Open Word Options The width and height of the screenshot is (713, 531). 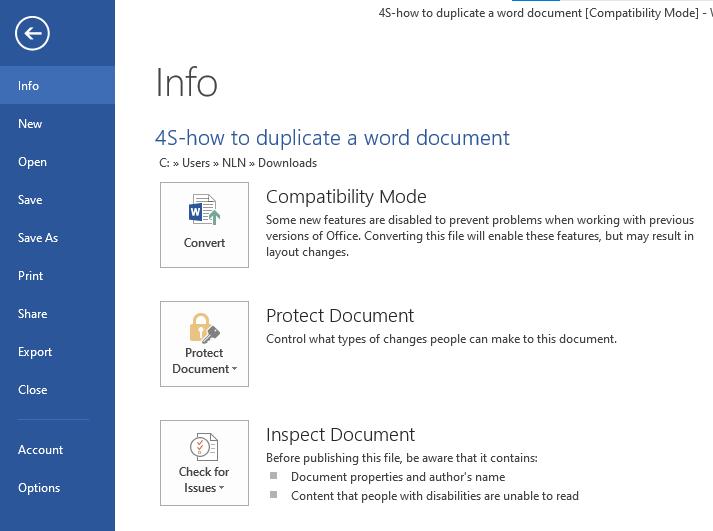(57, 488)
